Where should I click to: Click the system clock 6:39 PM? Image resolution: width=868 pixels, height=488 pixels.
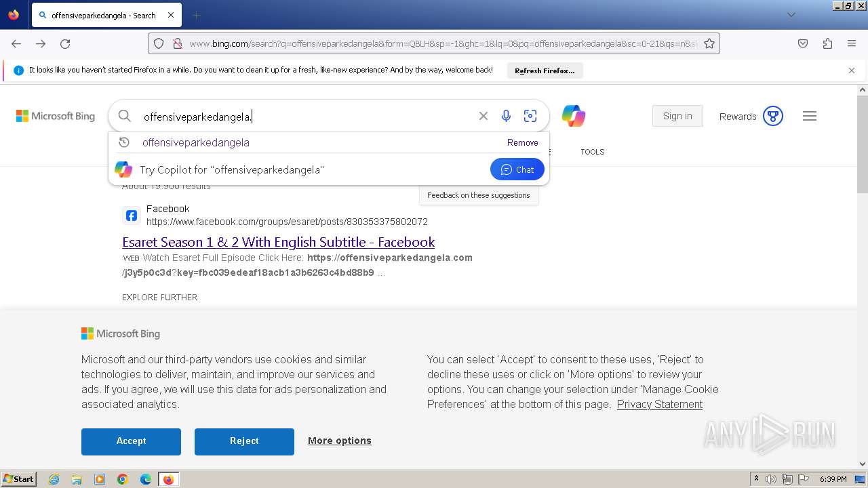(x=833, y=479)
